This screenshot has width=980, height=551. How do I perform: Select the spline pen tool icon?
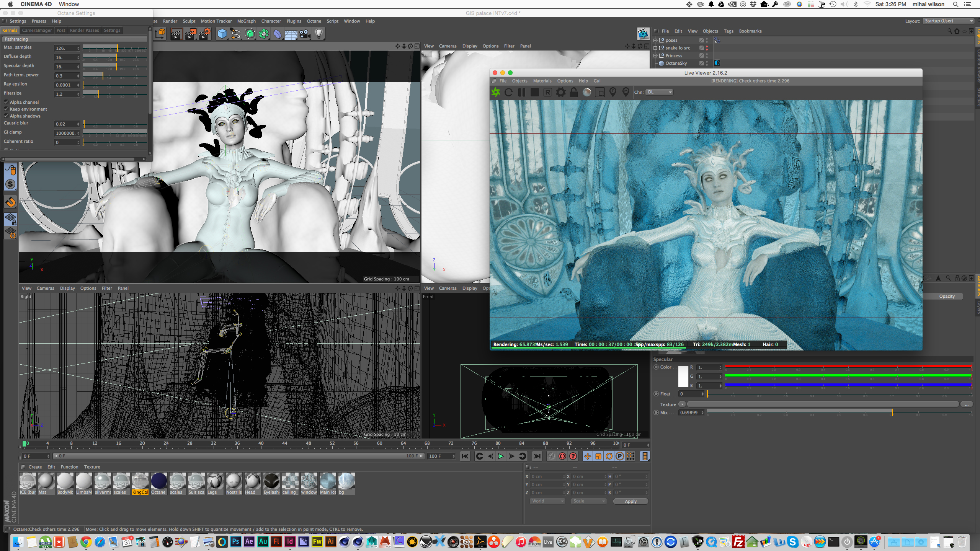point(236,34)
